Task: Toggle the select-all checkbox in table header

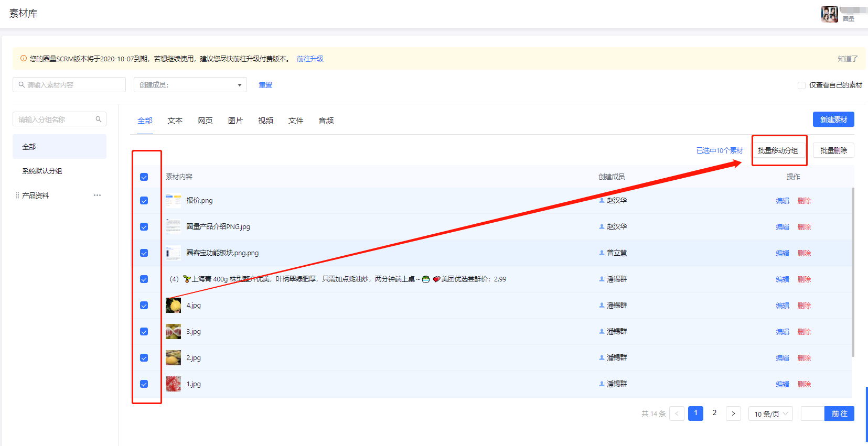Action: tap(144, 177)
